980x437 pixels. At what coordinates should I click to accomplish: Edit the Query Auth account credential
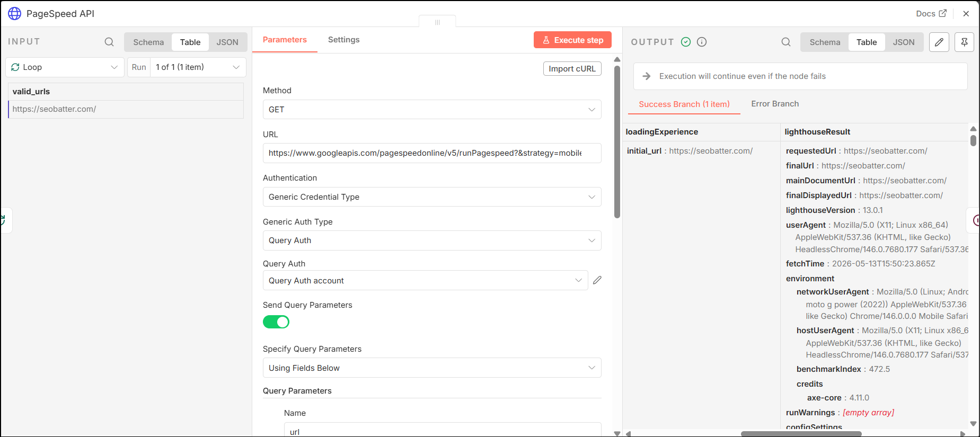click(x=597, y=280)
